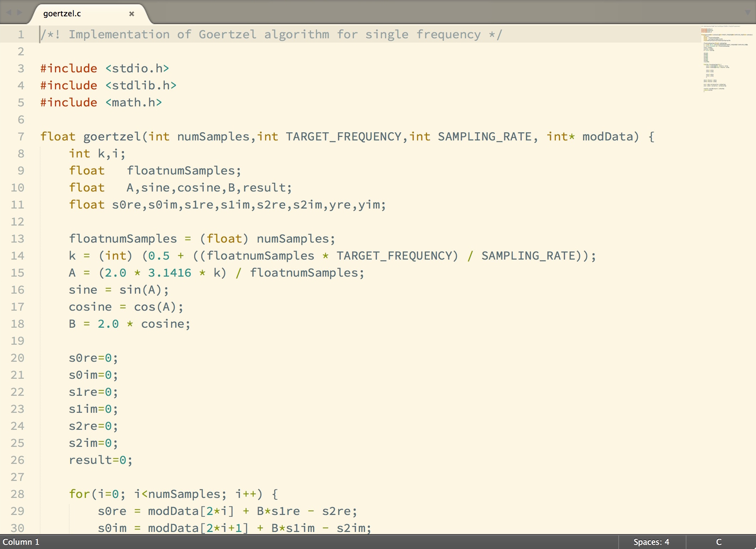
Task: Click 'sine = sin(A);' statement
Action: point(119,290)
